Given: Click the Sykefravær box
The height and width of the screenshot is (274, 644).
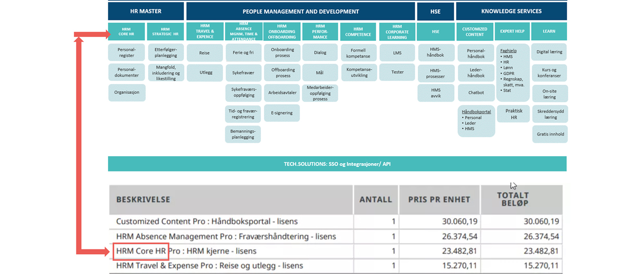Looking at the screenshot, I should [x=243, y=73].
